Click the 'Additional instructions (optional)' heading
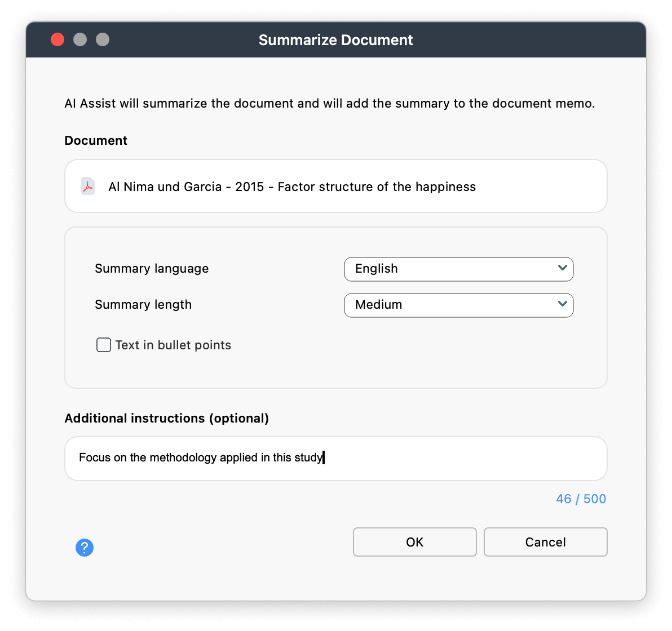Image resolution: width=672 pixels, height=631 pixels. click(x=166, y=419)
